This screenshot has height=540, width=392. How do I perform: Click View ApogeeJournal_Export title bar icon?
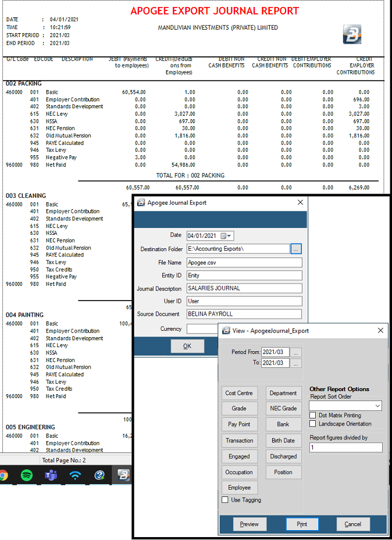pyautogui.click(x=226, y=331)
